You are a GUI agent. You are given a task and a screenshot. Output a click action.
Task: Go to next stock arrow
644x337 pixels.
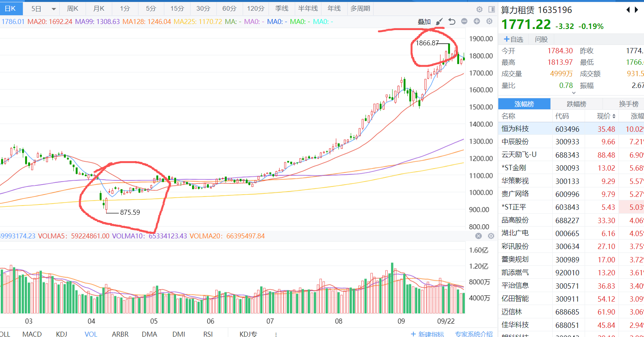coord(636,10)
